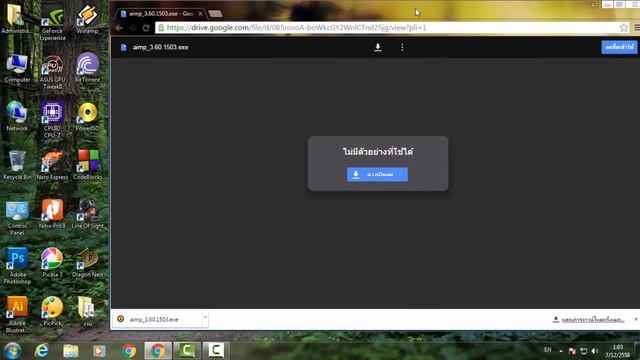Open Line Of Sight game shortcut

pos(87,214)
